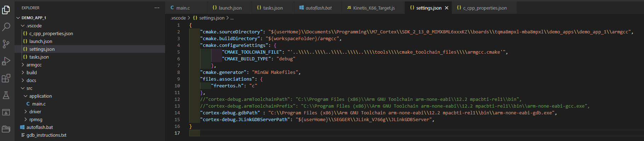
Task: Open the Remote Explorer view icon
Action: click(6, 112)
